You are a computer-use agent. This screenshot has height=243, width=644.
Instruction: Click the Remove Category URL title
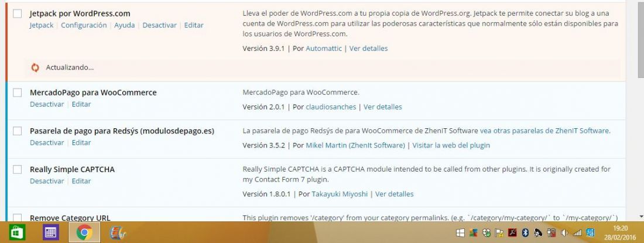[x=70, y=218]
